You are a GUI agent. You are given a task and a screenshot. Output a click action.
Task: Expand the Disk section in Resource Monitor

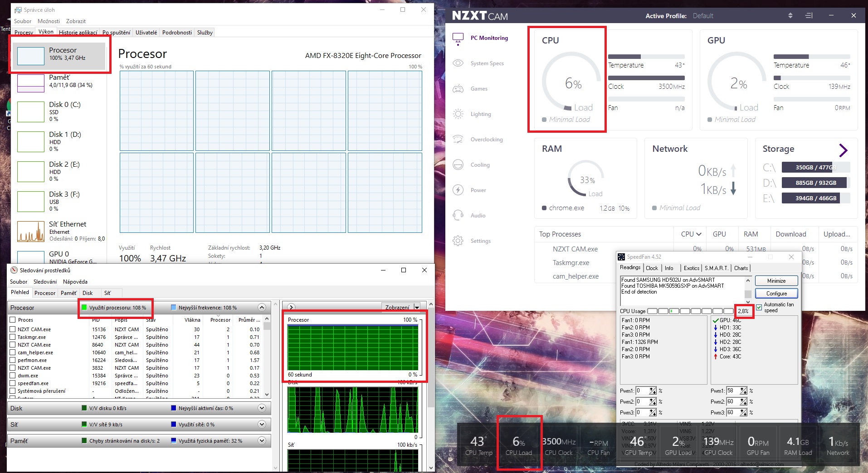262,408
